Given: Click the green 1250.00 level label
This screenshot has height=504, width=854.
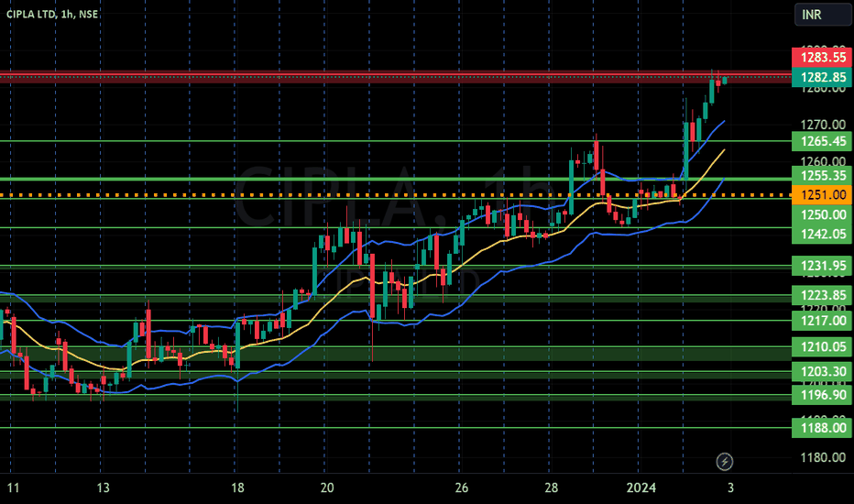Looking at the screenshot, I should pos(822,214).
